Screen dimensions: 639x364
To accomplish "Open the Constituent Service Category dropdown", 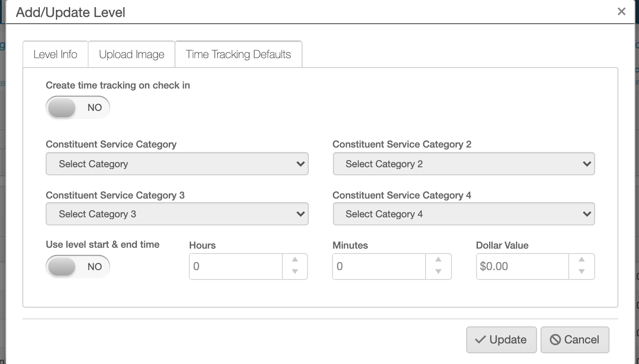I will tap(177, 164).
